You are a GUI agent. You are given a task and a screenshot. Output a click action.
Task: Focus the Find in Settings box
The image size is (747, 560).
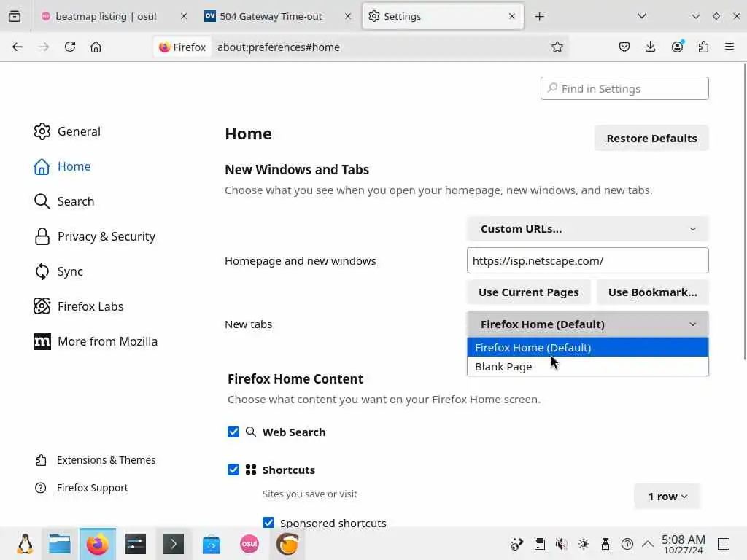tap(624, 88)
